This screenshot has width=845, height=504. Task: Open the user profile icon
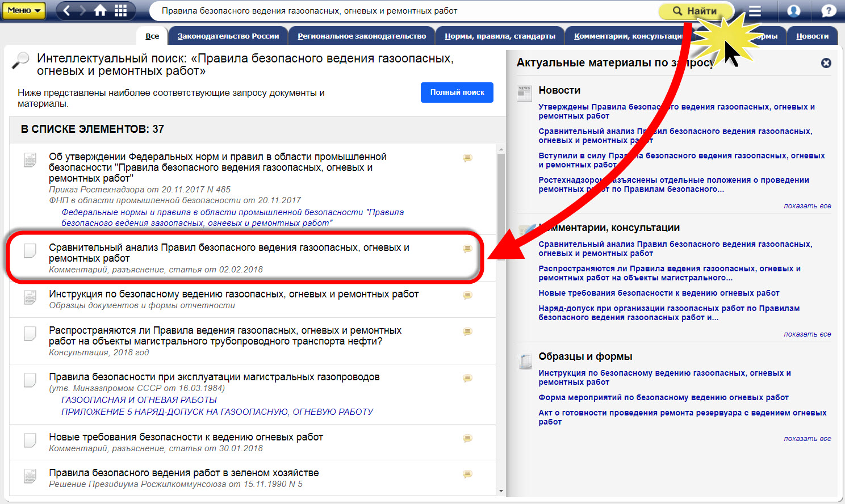click(x=793, y=11)
